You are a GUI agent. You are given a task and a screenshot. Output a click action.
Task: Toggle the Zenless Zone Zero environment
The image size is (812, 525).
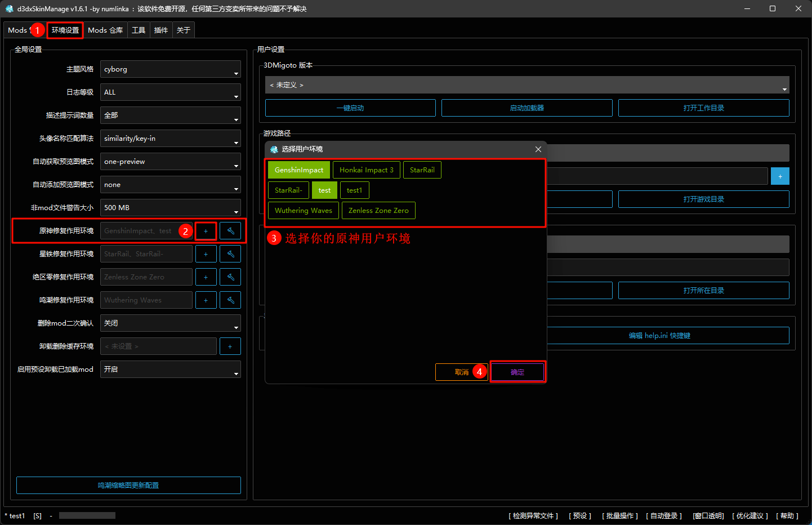click(378, 210)
